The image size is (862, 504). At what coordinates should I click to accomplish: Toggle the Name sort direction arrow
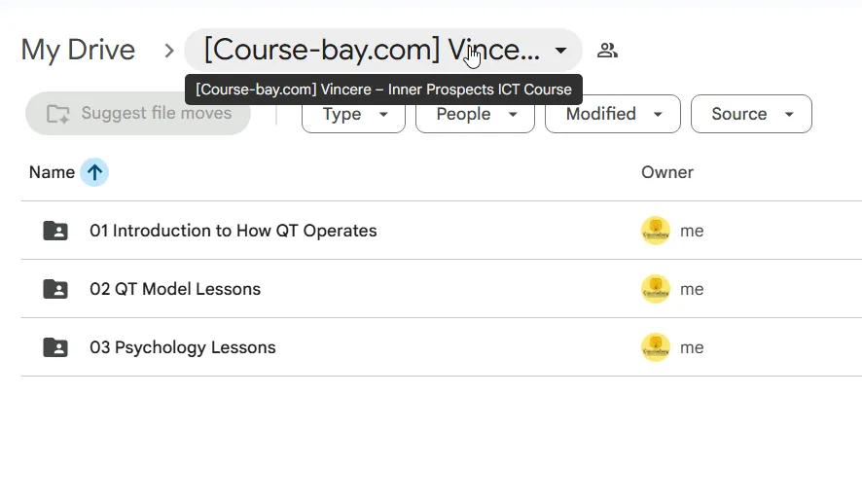tap(94, 172)
